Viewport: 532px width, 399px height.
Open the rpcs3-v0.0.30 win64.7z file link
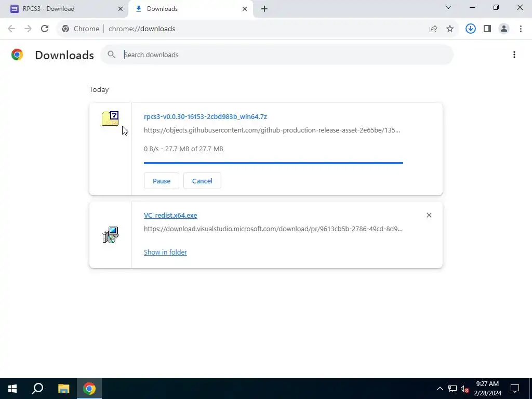point(205,117)
